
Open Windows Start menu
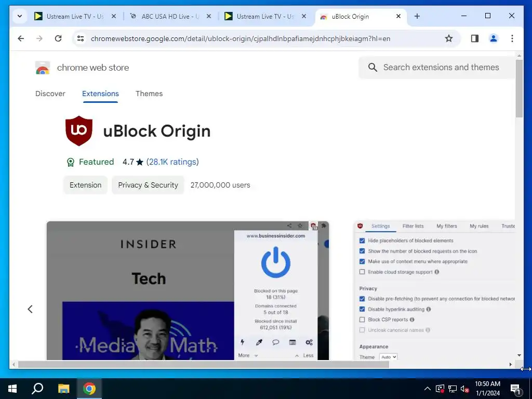tap(12, 389)
